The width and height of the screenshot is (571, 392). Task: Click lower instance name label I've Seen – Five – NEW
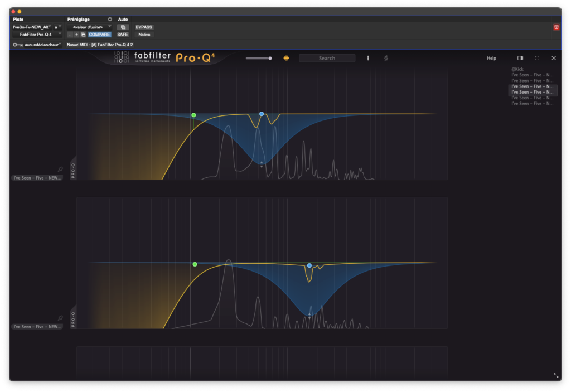click(37, 327)
